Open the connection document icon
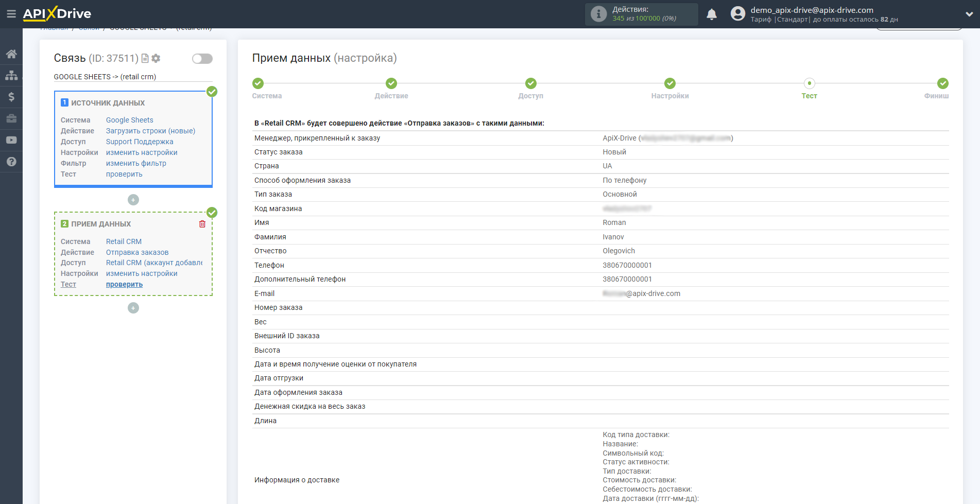This screenshot has width=980, height=504. (145, 59)
